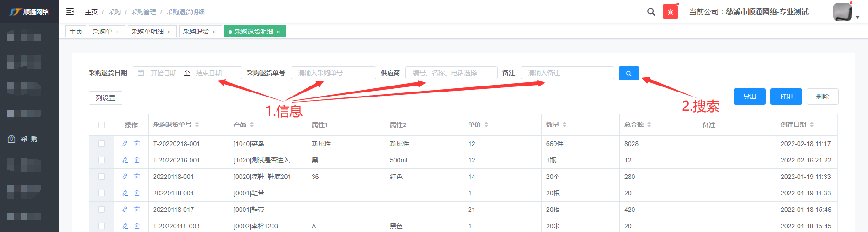868x232 pixels.
Task: Check the box for row T-20220218-001
Action: coord(101,144)
